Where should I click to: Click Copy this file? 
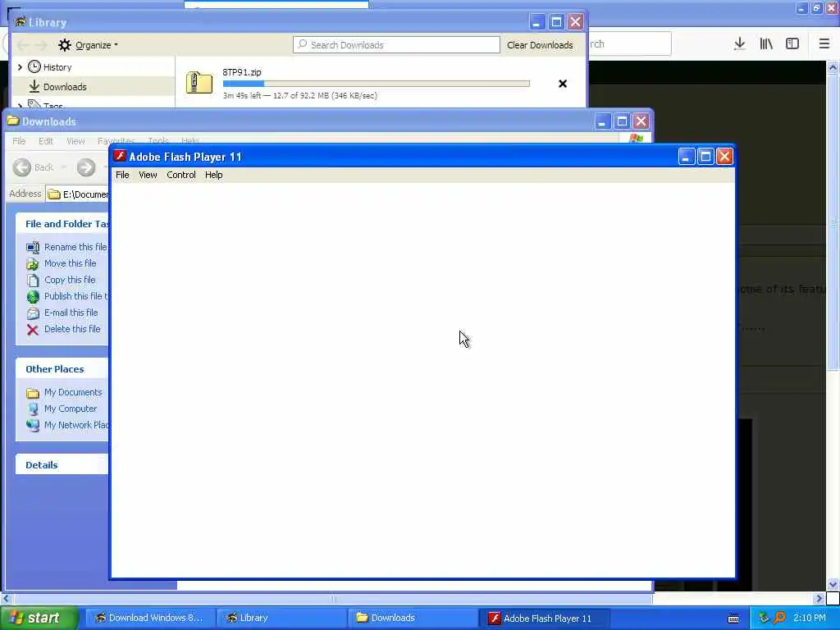click(70, 280)
